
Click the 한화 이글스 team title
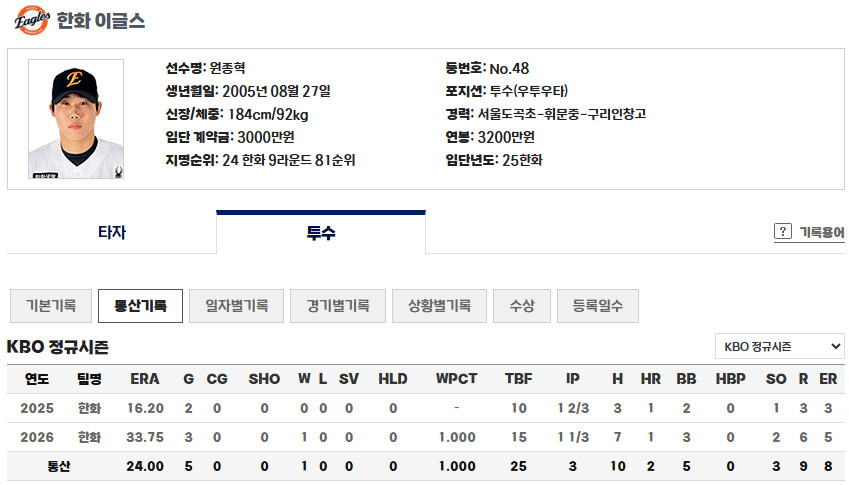(101, 21)
